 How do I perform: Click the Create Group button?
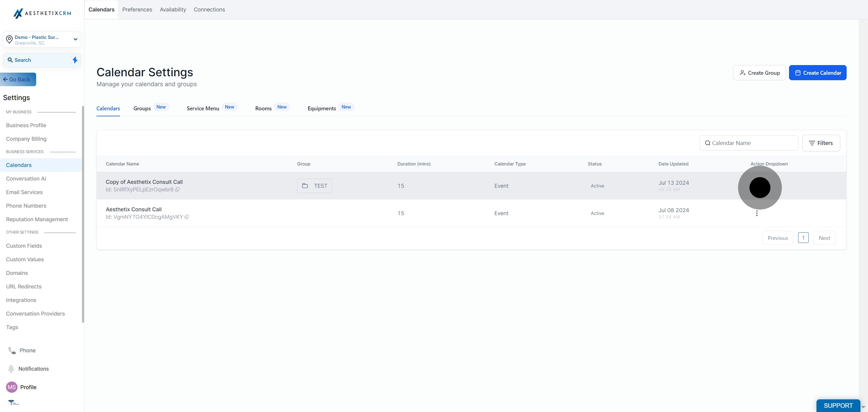(x=759, y=73)
